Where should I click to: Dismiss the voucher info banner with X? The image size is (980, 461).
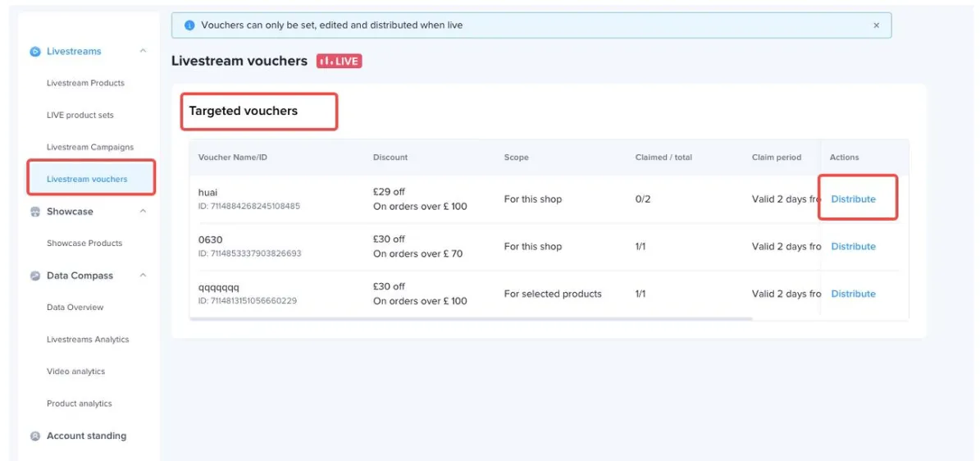[x=876, y=25]
